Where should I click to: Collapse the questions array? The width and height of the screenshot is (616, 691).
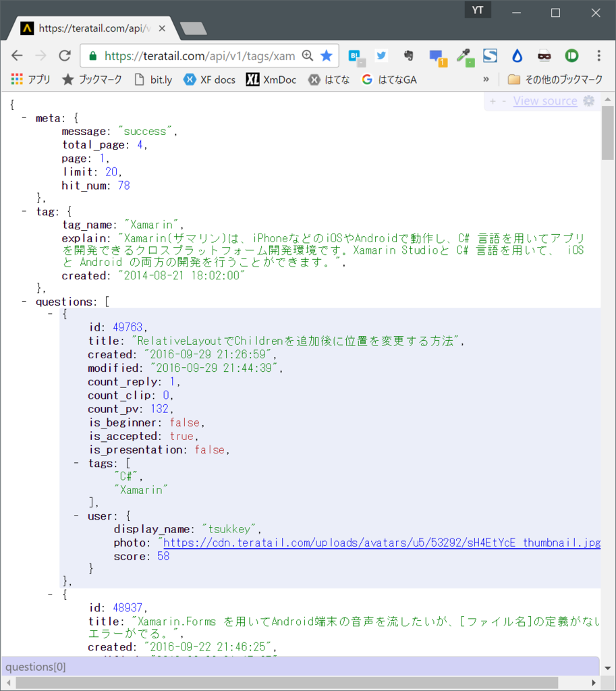[24, 302]
